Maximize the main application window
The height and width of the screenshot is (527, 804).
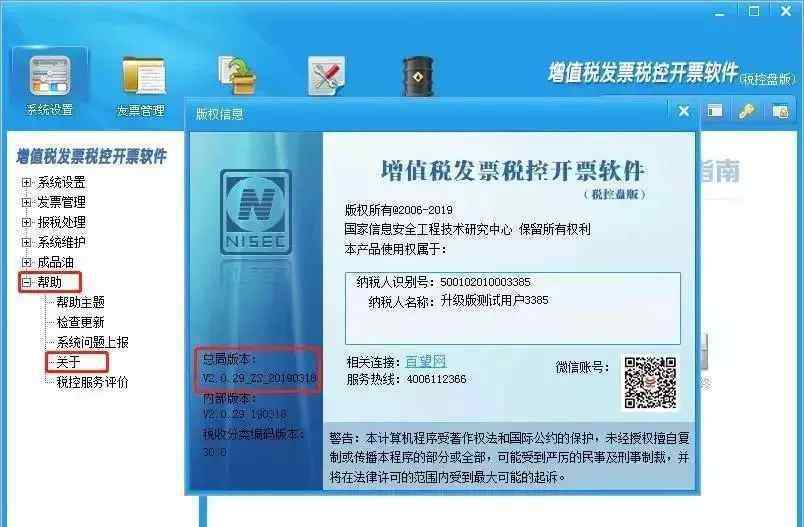coord(754,11)
